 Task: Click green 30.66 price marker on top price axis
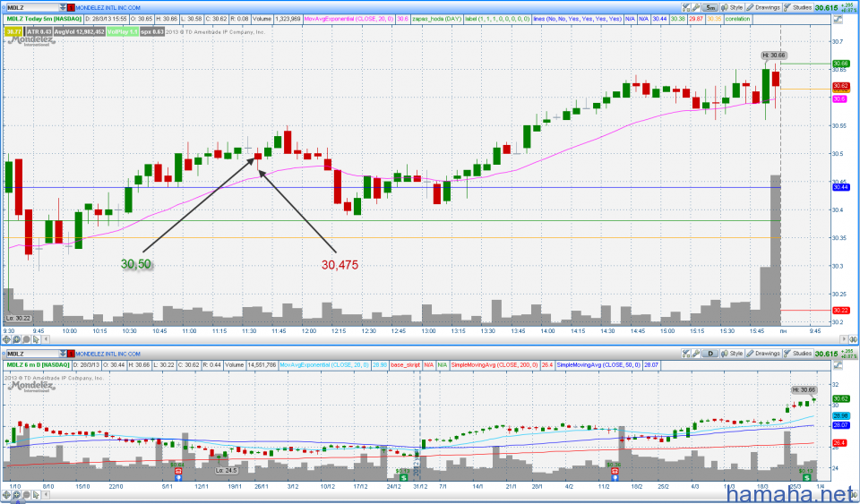(x=841, y=64)
